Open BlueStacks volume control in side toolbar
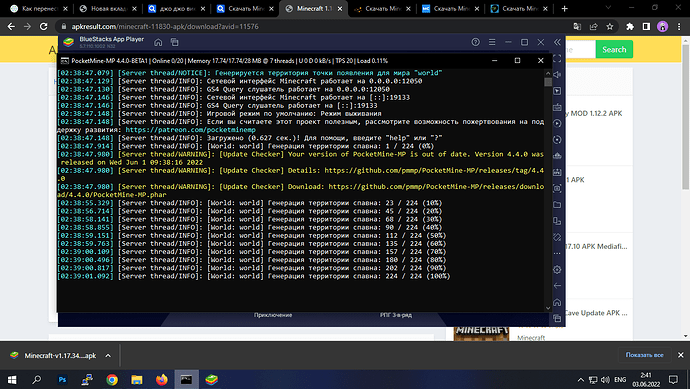Viewport: 690px width, 389px height. coord(557,74)
